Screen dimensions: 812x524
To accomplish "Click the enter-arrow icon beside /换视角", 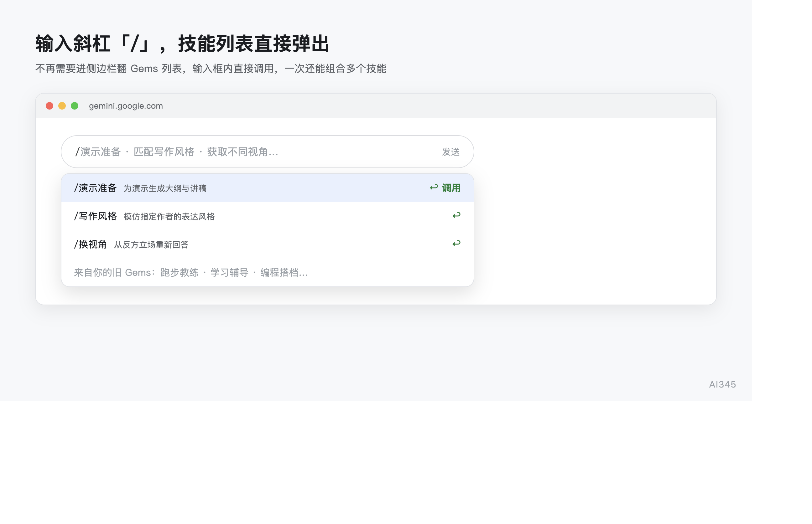I will 456,243.
